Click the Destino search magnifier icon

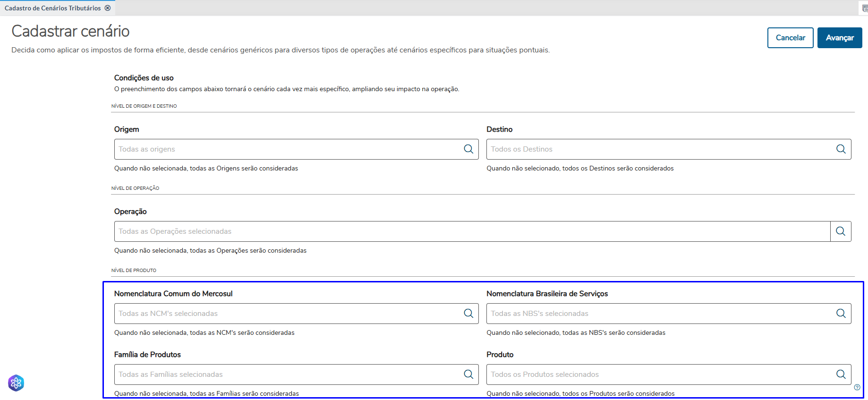point(841,149)
